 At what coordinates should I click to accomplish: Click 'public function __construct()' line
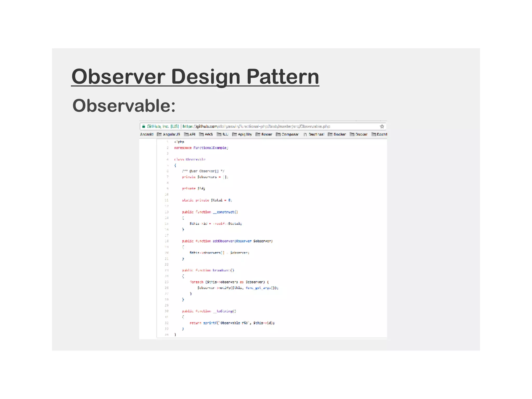pyautogui.click(x=210, y=212)
